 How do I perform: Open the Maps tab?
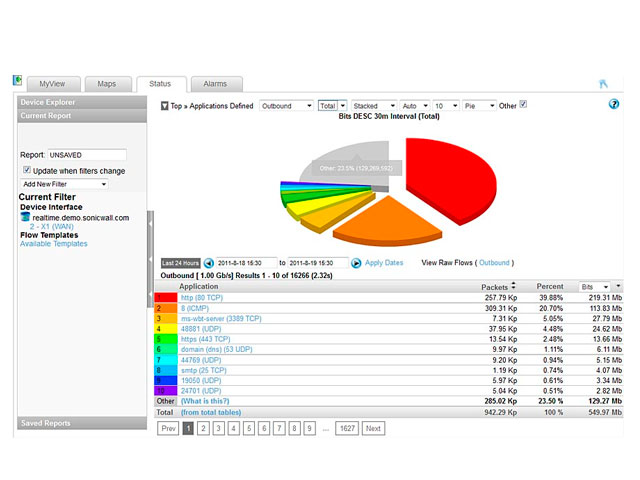pyautogui.click(x=107, y=84)
